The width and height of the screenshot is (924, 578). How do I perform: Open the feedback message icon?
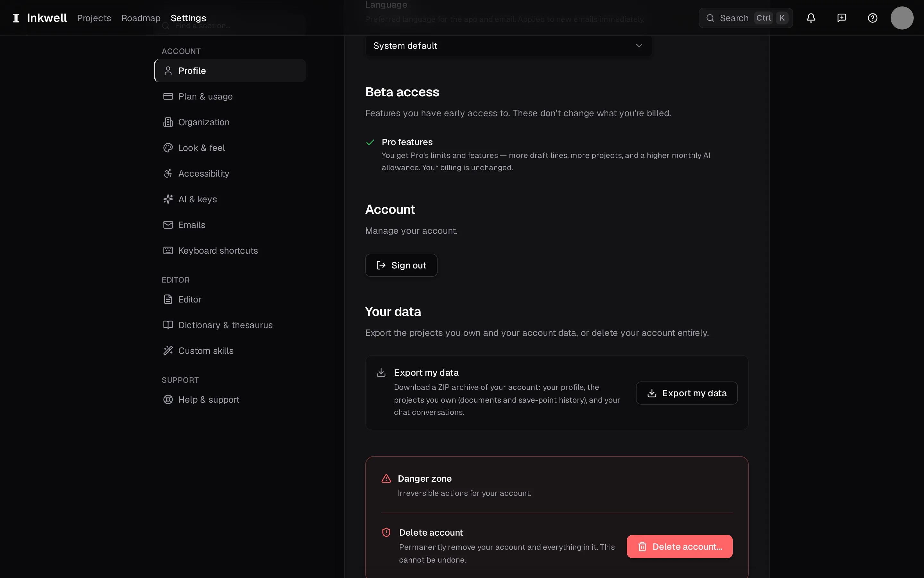pos(842,18)
